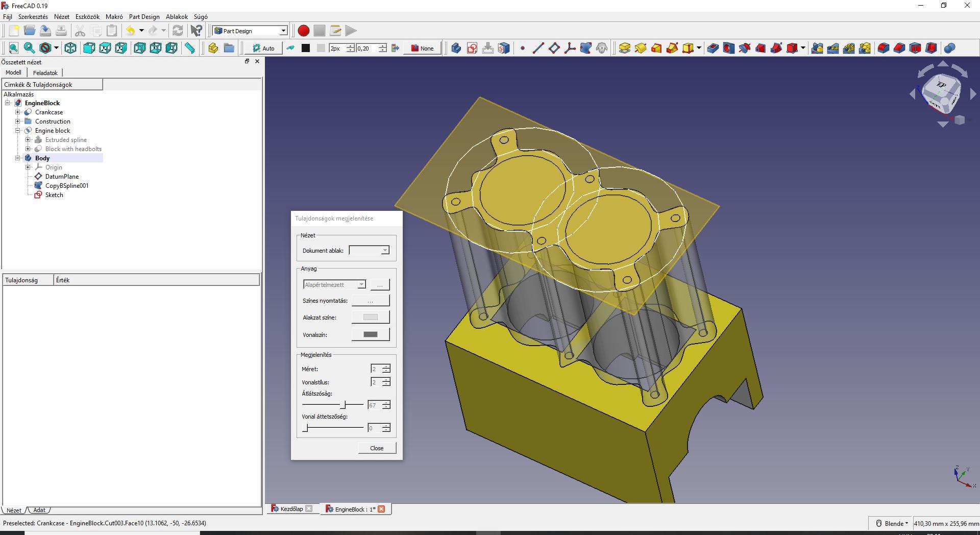Start macro recording with red circle
This screenshot has width=980, height=535.
tap(304, 31)
